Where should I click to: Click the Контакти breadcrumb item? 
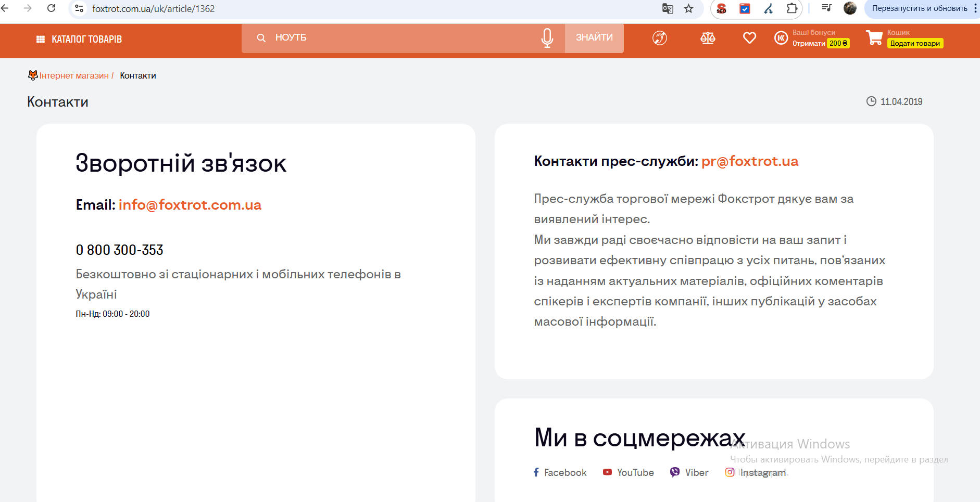point(138,76)
